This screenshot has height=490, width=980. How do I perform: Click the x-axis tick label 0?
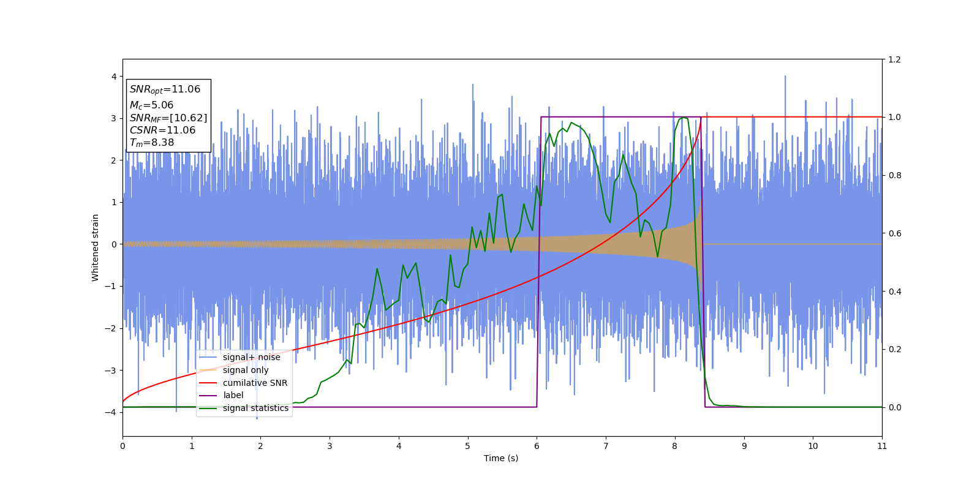point(123,446)
